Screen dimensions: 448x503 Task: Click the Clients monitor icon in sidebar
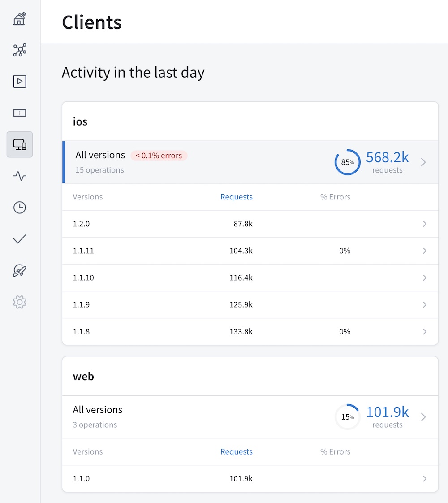(20, 144)
